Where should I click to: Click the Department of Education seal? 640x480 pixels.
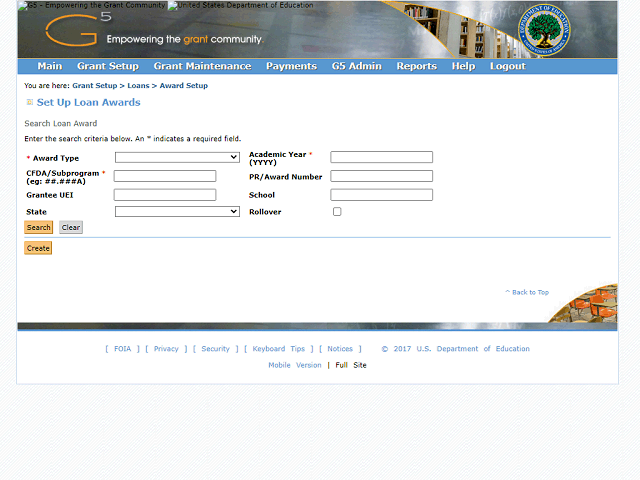(x=544, y=31)
